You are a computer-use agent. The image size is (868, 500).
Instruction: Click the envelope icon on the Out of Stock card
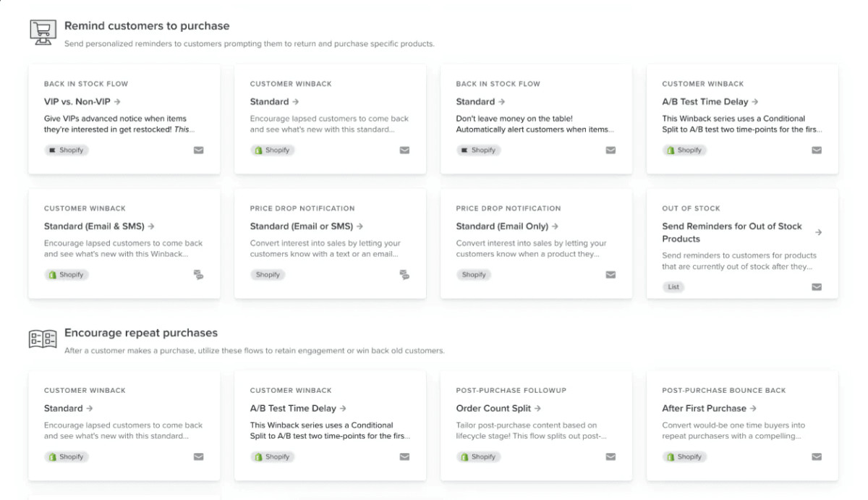[x=817, y=287]
